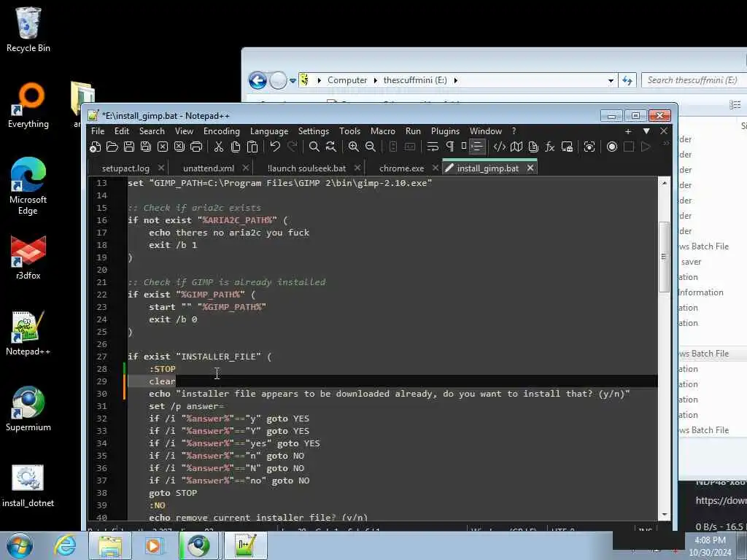The image size is (747, 560).
Task: Open Recycle Bin on the desktop
Action: [x=28, y=30]
